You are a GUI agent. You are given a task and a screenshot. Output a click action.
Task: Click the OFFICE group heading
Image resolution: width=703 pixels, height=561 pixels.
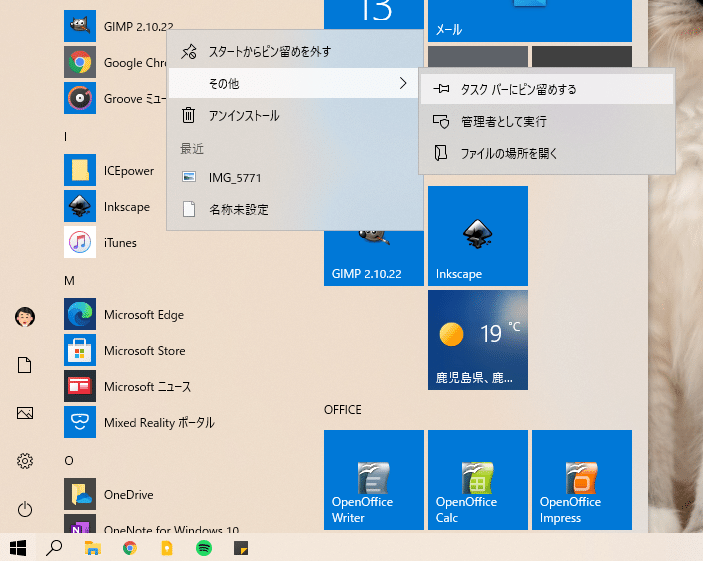tap(343, 410)
